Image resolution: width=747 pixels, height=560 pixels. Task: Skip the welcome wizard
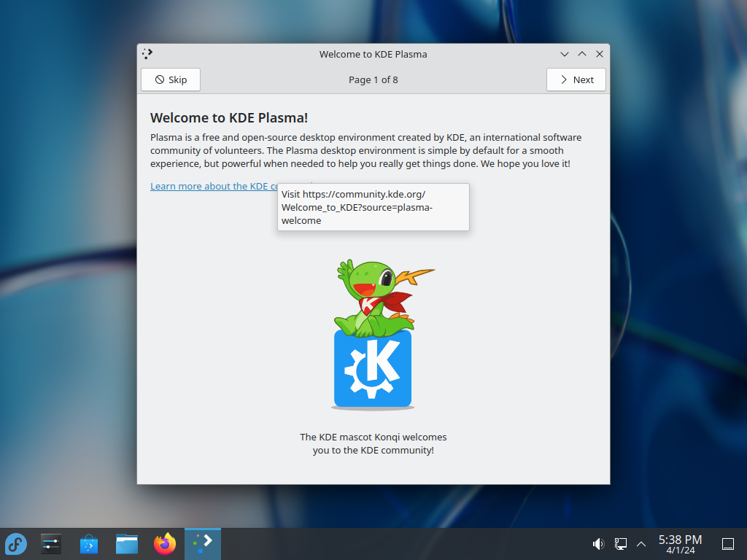coord(171,79)
